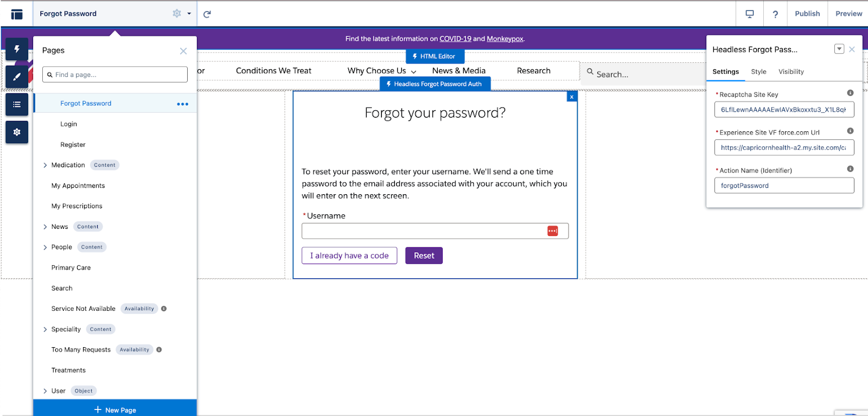Select the Service Not Available page
868x416 pixels.
pyautogui.click(x=83, y=309)
